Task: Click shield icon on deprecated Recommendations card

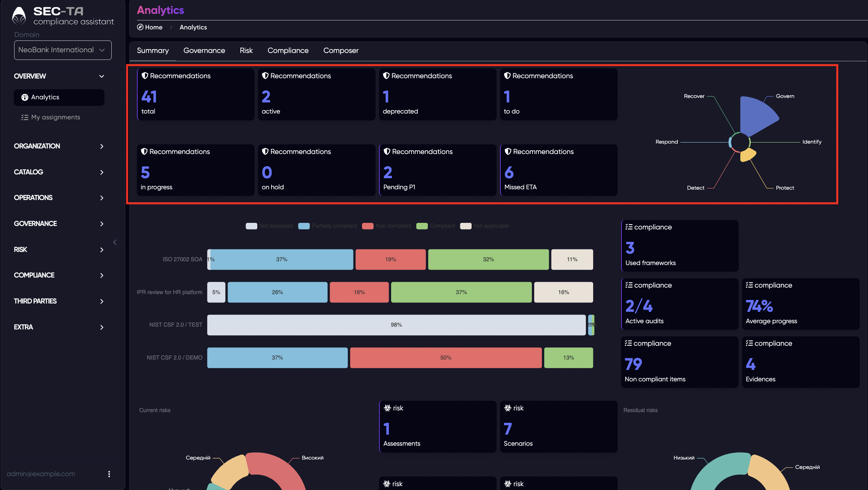Action: pos(386,75)
